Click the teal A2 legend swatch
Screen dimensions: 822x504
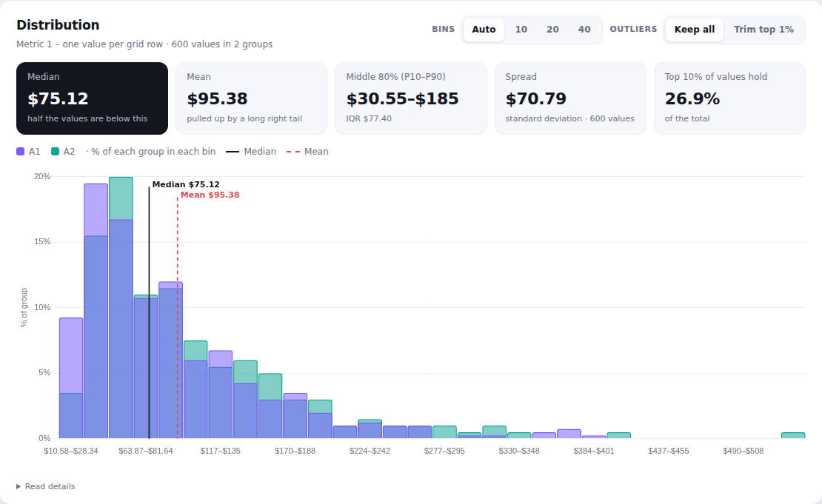55,152
